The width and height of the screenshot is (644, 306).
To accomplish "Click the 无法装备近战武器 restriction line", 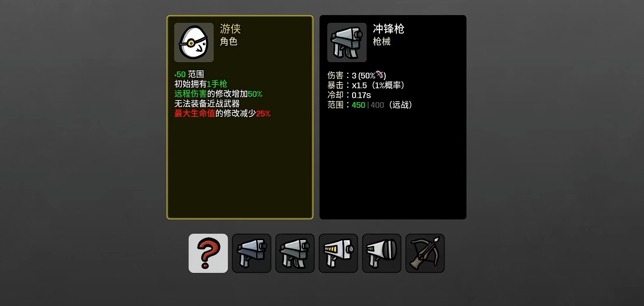I will pyautogui.click(x=207, y=104).
